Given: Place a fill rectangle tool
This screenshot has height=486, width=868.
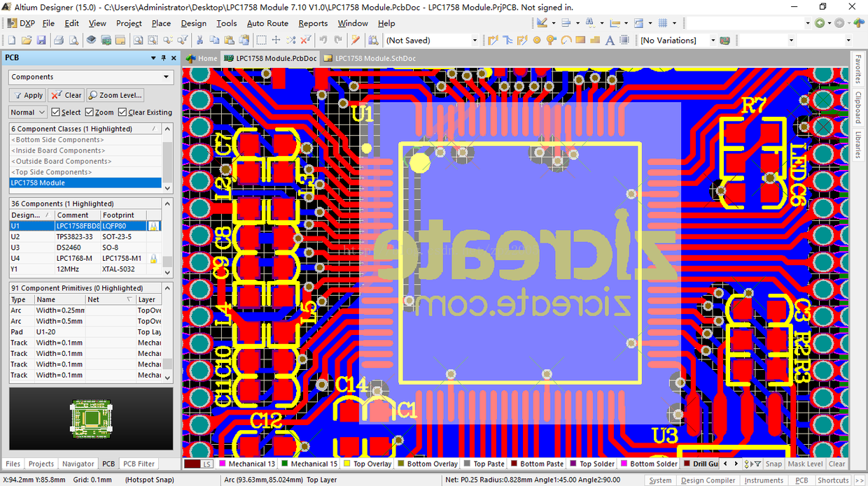Looking at the screenshot, I should click(580, 40).
